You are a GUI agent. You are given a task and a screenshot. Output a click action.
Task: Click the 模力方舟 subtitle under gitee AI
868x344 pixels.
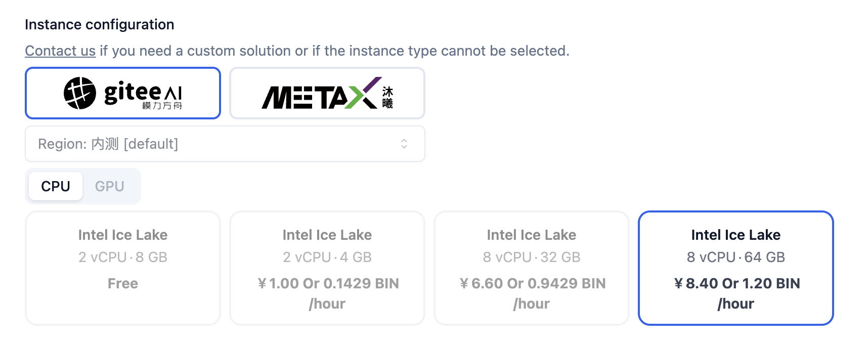tap(162, 105)
